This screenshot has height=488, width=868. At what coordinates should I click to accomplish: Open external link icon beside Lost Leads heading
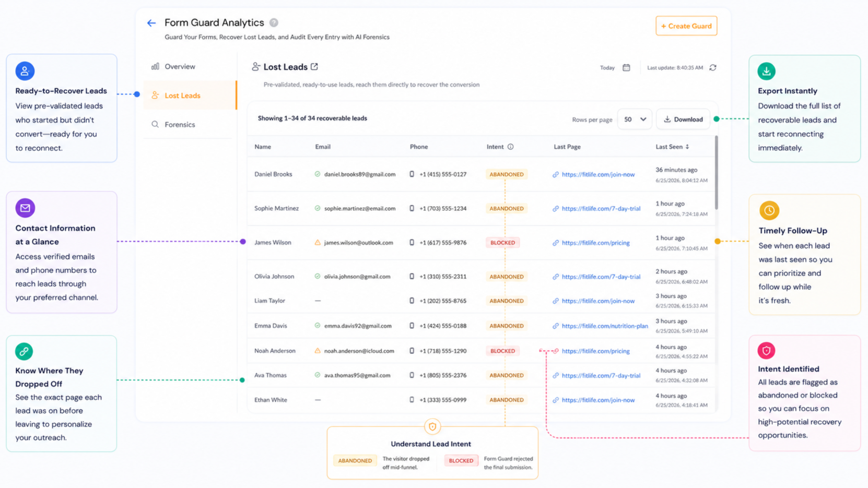[x=314, y=66]
